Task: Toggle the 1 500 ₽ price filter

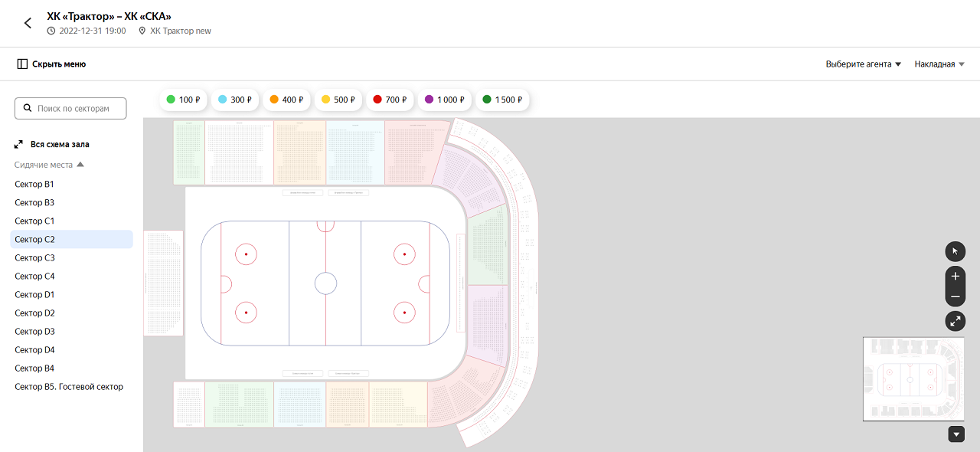Action: 502,100
